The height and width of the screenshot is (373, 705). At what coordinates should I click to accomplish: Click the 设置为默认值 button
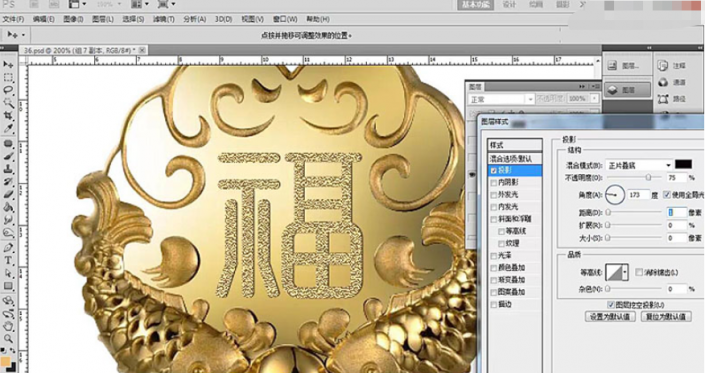610,316
